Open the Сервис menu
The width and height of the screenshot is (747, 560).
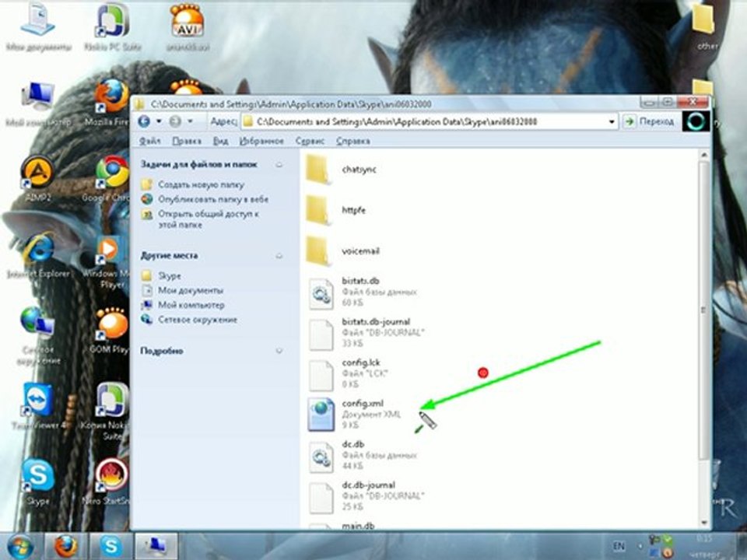(310, 141)
